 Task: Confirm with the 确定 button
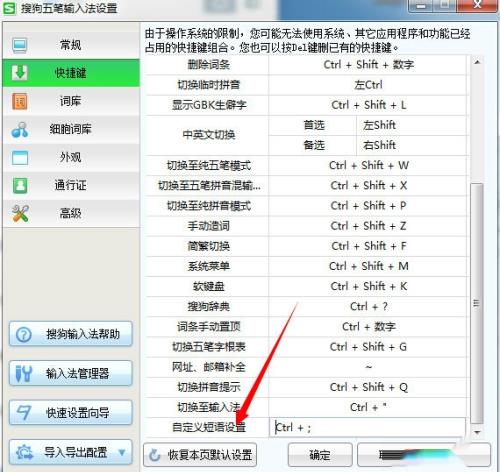point(320,455)
